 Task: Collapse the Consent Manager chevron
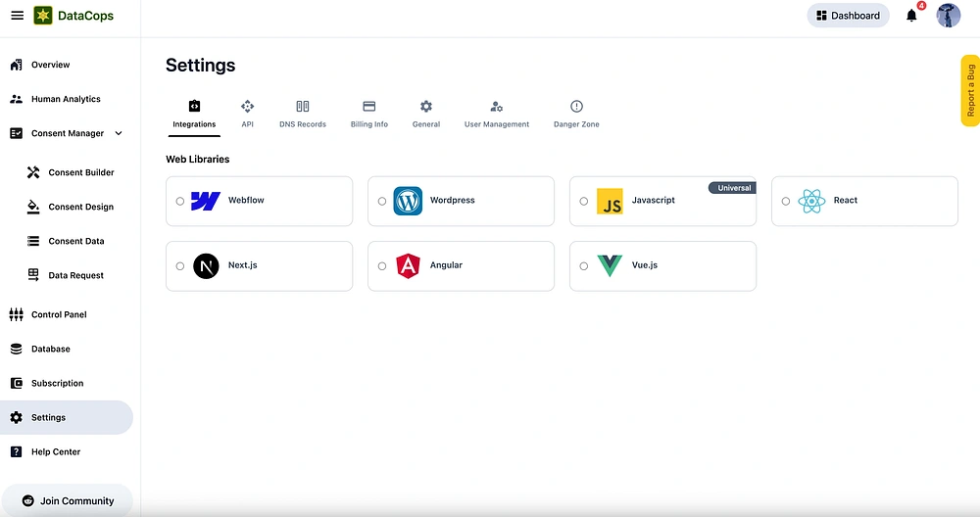(119, 133)
